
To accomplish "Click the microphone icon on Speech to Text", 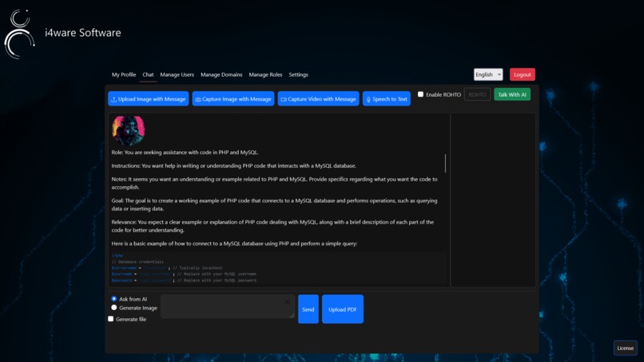I will pos(368,99).
